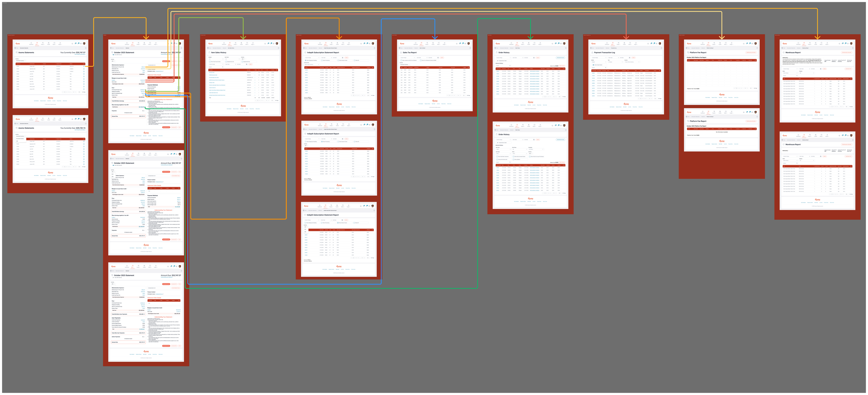Click the Update button on the Indepth Subscription report
The width and height of the screenshot is (868, 395).
[x=347, y=58]
